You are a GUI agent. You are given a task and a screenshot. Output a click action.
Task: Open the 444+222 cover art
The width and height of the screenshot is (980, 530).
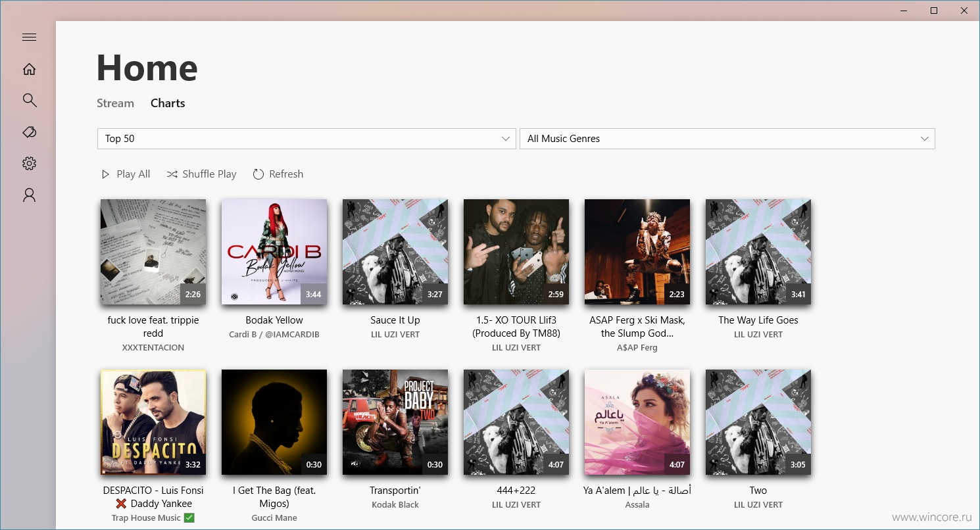click(x=516, y=422)
